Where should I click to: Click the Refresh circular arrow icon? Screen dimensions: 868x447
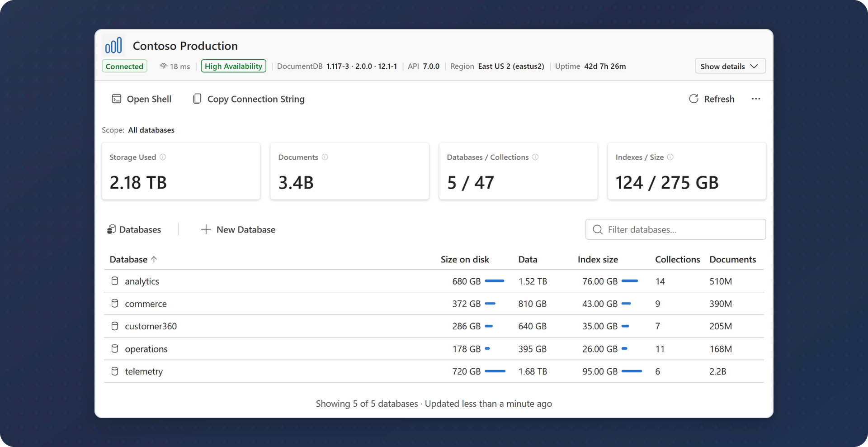(693, 99)
